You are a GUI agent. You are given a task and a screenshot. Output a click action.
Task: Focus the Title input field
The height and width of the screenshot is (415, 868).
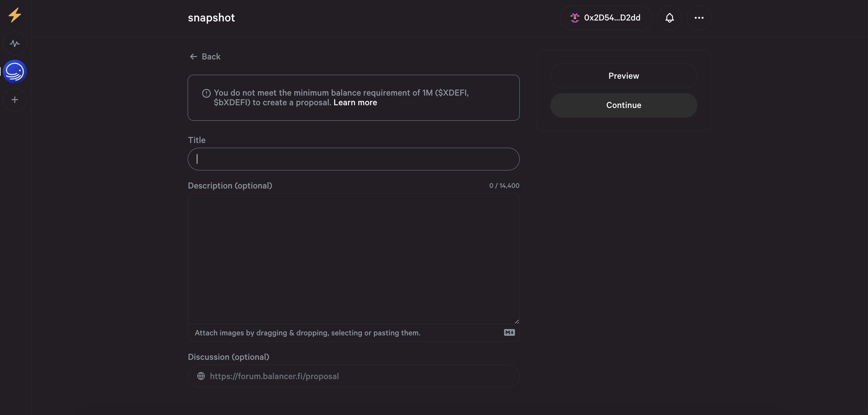pyautogui.click(x=353, y=159)
